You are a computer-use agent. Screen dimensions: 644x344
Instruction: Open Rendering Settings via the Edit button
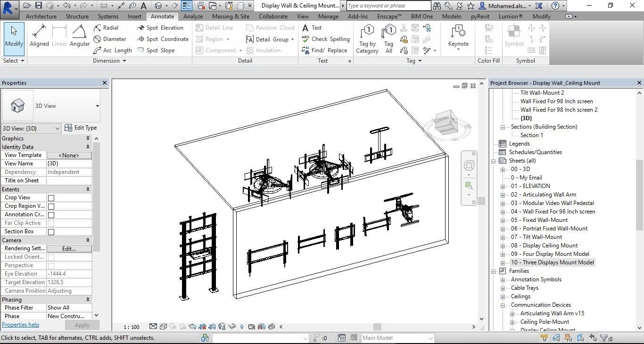tap(69, 248)
